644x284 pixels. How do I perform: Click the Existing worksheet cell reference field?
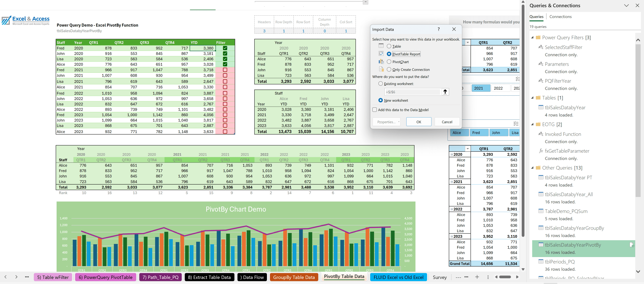point(412,92)
